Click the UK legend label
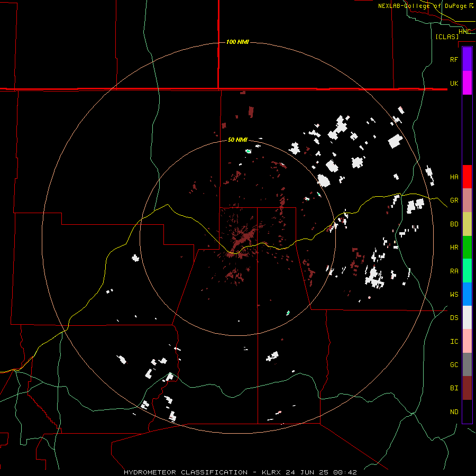 pyautogui.click(x=454, y=83)
